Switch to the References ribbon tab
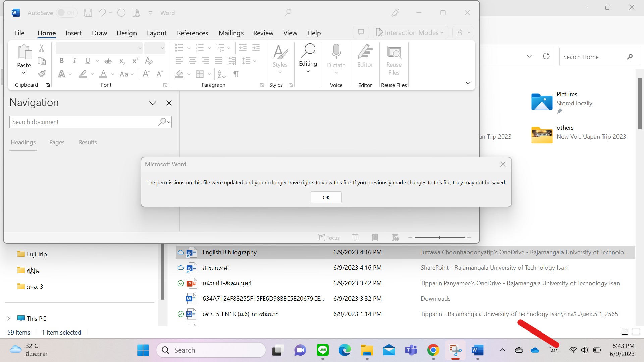Image resolution: width=644 pixels, height=362 pixels. pyautogui.click(x=193, y=33)
